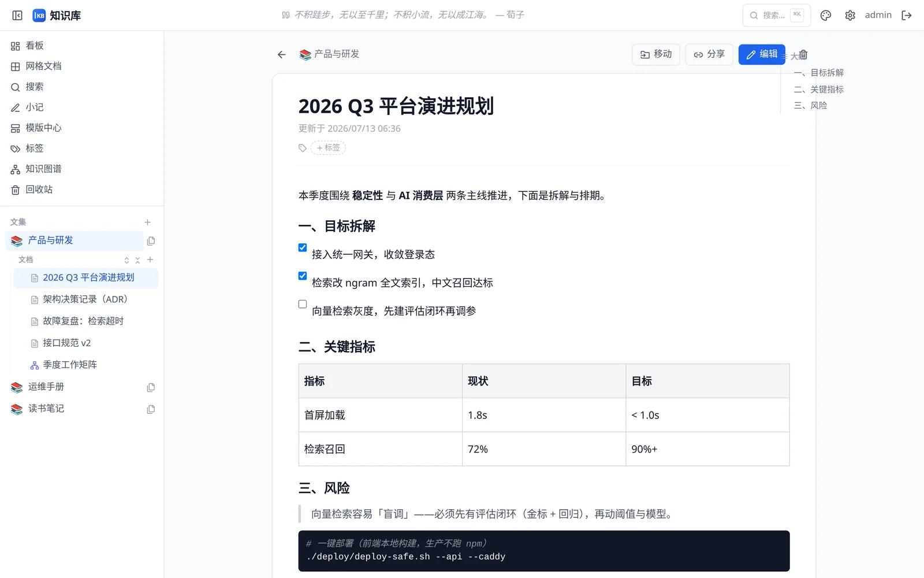Click the logout icon next to admin
Viewport: 924px width, 578px height.
click(907, 16)
